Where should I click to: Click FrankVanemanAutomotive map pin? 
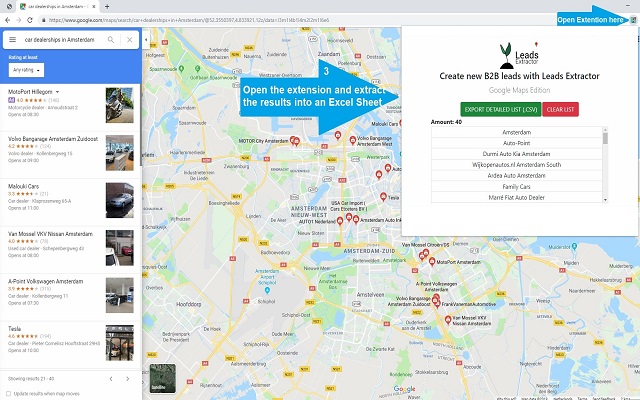tap(438, 303)
